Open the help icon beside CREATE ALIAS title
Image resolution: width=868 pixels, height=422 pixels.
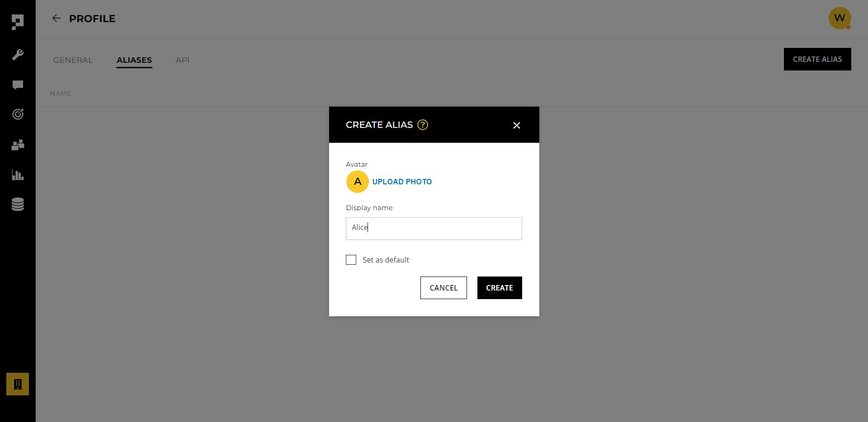point(423,125)
